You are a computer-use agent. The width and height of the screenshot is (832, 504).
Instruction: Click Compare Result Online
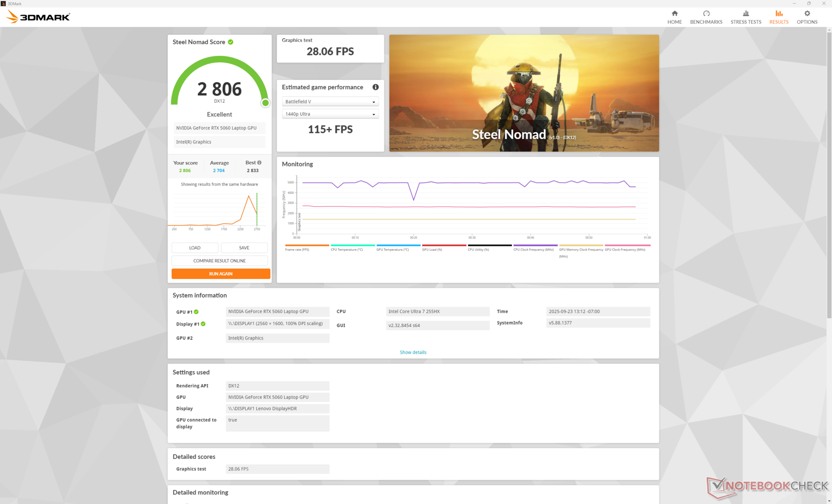(x=219, y=261)
